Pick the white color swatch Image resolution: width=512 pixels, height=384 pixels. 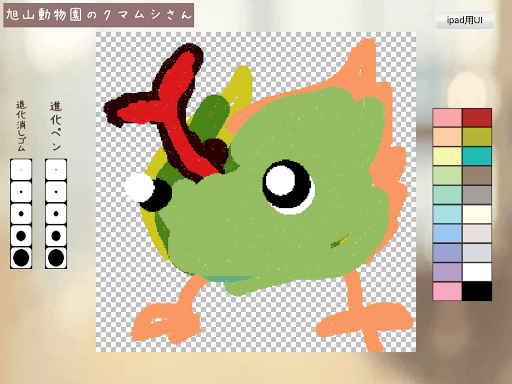[x=477, y=272]
